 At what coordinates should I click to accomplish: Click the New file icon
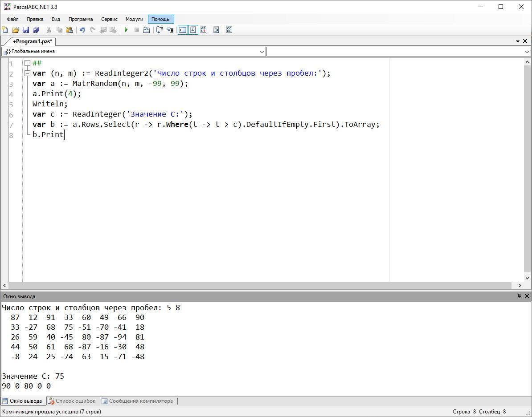click(5, 30)
